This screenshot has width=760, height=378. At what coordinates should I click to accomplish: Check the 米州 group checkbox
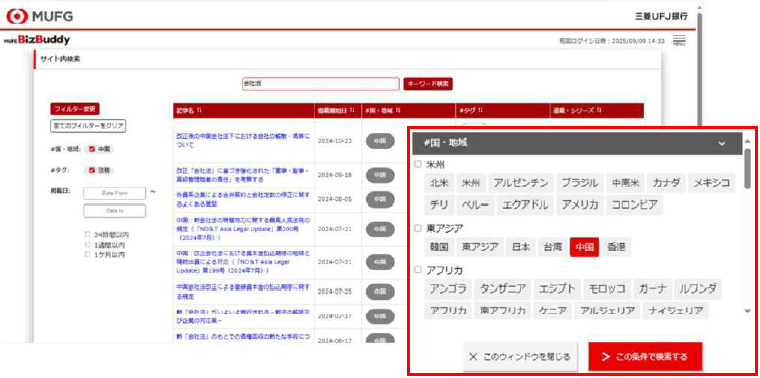pos(418,164)
